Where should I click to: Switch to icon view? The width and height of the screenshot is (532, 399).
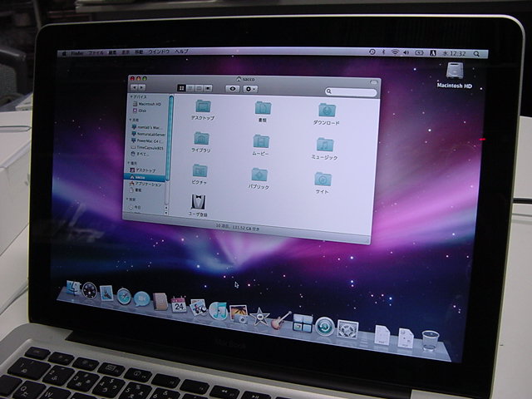[181, 88]
